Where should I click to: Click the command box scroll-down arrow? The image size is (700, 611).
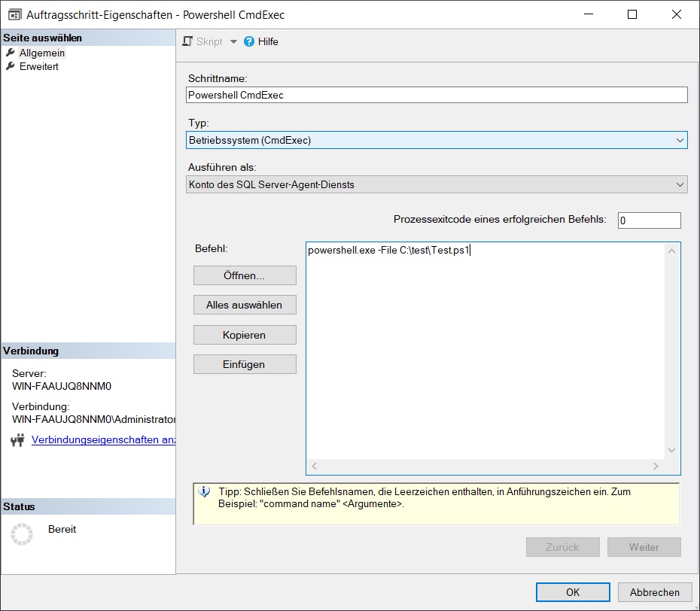pos(672,450)
